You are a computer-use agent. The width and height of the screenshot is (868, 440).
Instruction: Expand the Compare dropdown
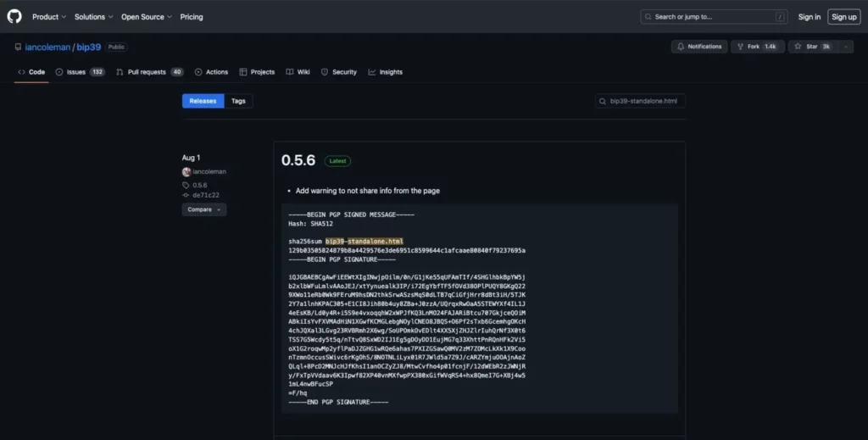click(203, 209)
